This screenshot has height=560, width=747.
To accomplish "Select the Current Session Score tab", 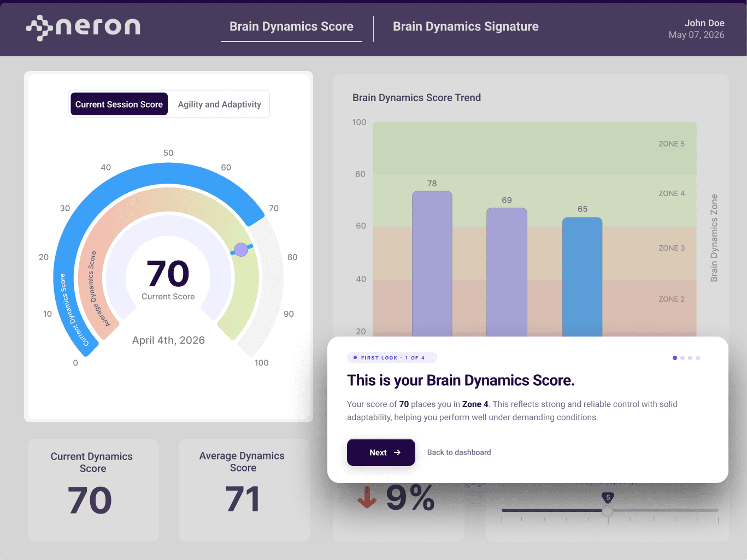I will 119,104.
